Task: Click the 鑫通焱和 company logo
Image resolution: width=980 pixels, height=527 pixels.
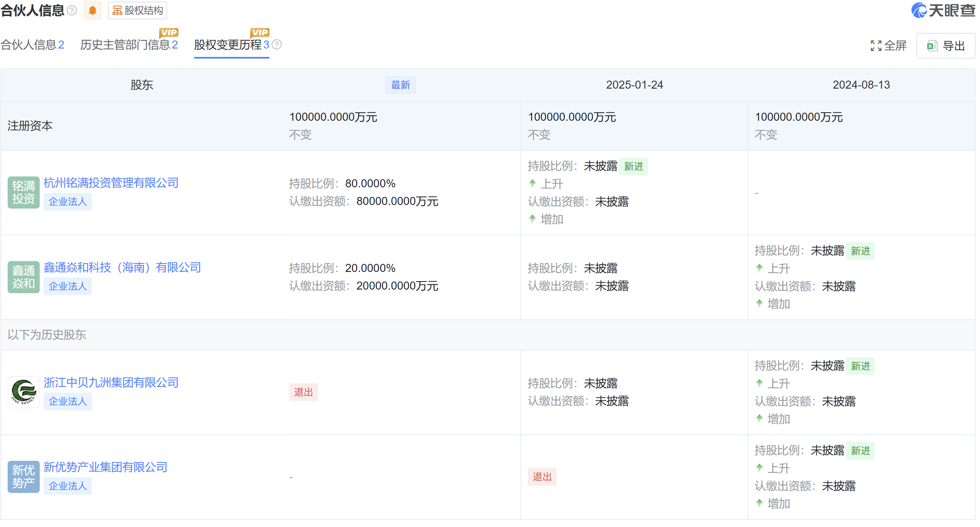Action: [24, 277]
